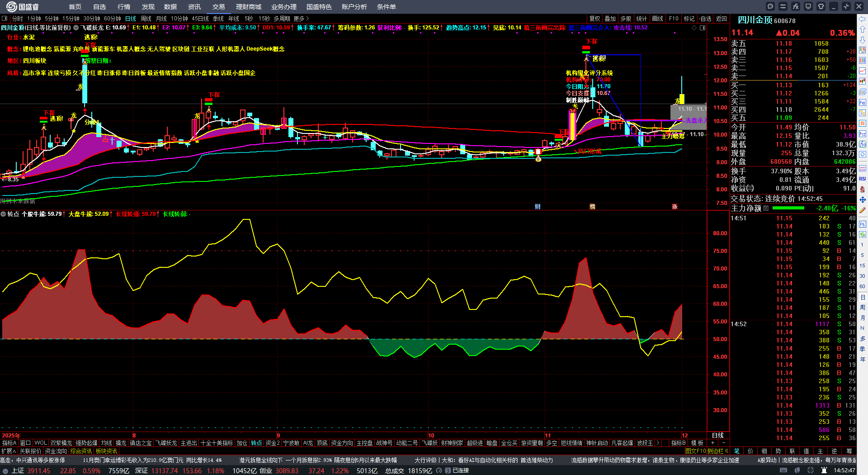Expand more indicator tabs with right chevron

coord(658,443)
